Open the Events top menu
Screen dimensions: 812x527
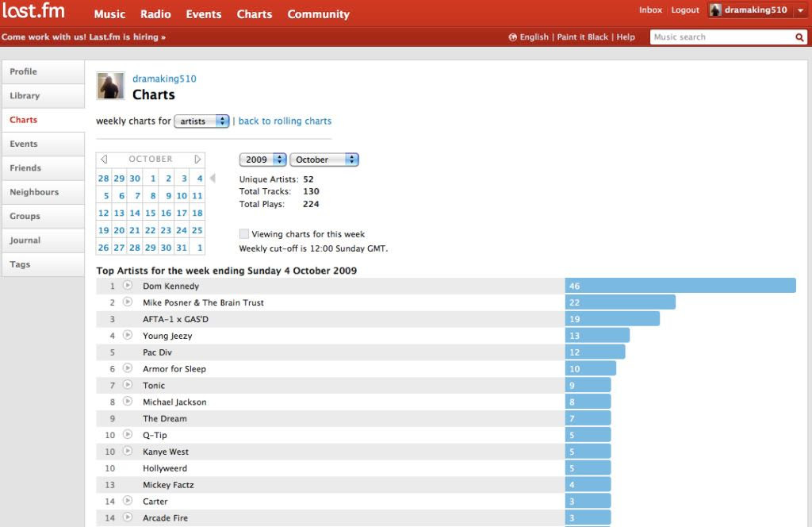point(204,14)
